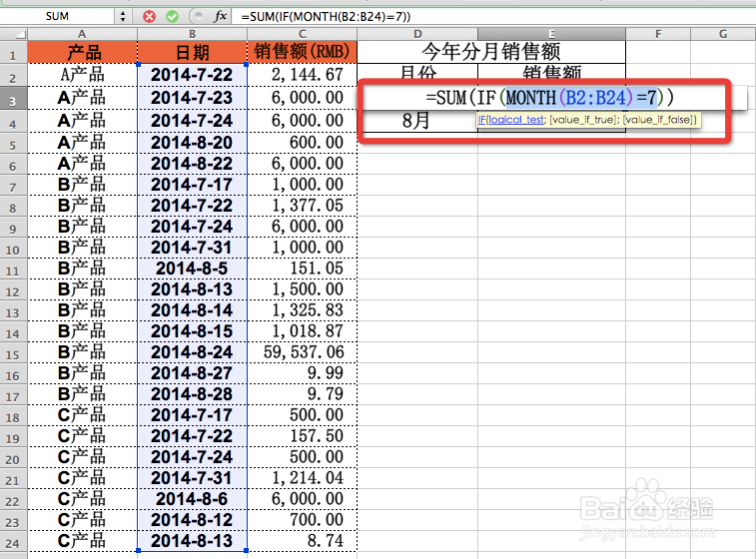Select column B header
This screenshot has height=559, width=756.
[x=193, y=34]
